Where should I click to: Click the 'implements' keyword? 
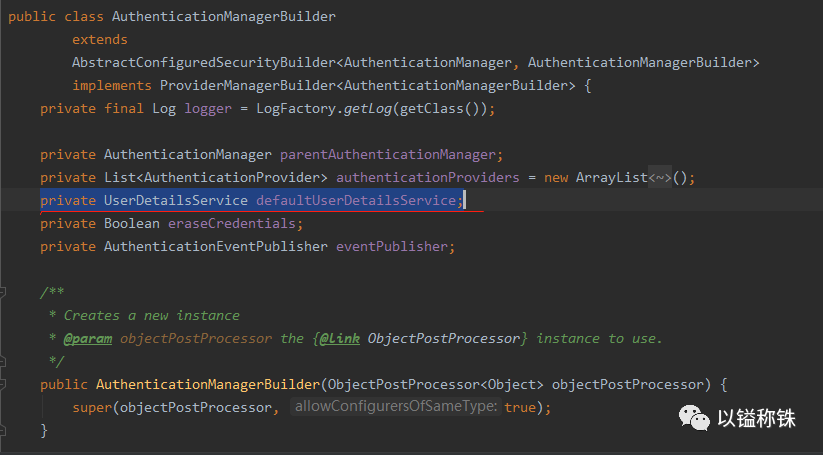pos(112,86)
